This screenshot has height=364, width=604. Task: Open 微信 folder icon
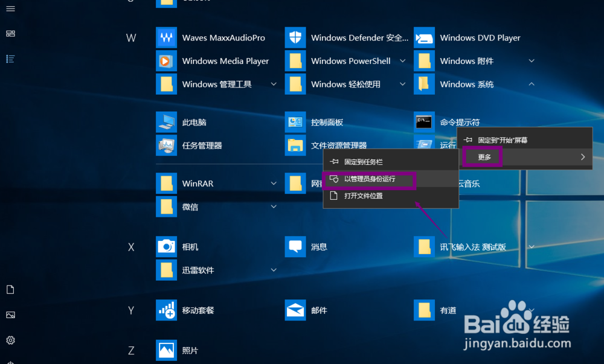pyautogui.click(x=166, y=206)
